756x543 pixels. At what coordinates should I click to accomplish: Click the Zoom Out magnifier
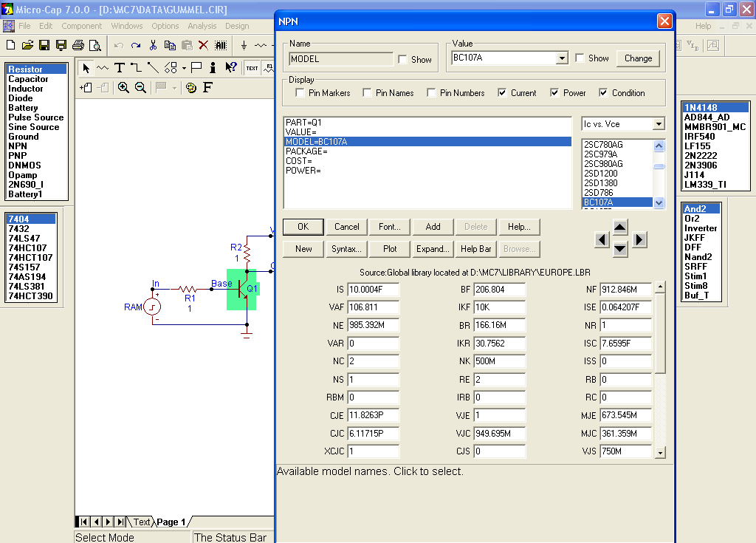140,87
